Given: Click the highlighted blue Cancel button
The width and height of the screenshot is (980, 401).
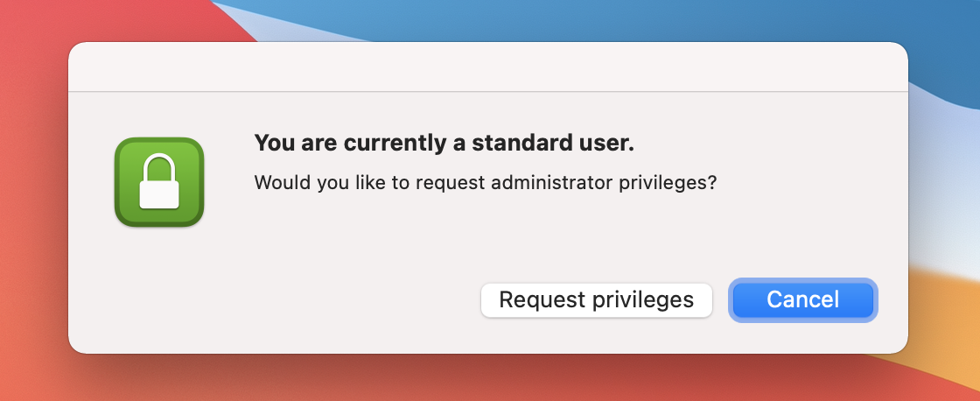Looking at the screenshot, I should (802, 299).
